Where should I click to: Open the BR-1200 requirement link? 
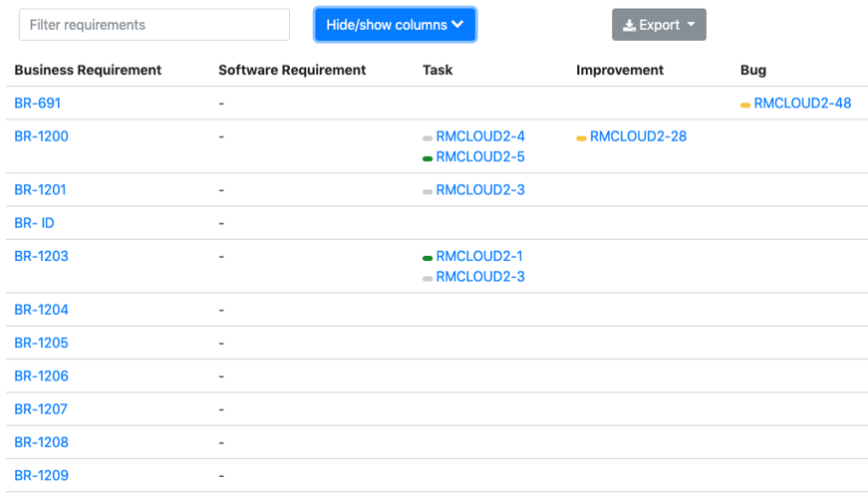tap(42, 136)
